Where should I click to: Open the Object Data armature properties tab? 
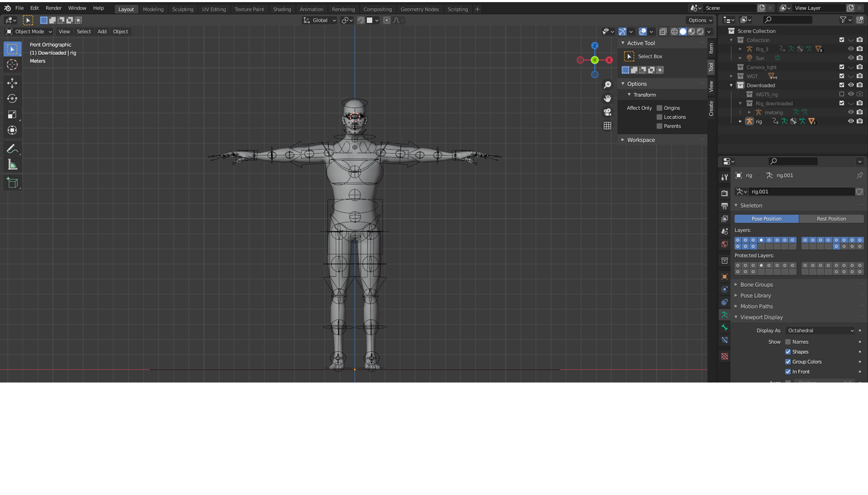coord(724,315)
